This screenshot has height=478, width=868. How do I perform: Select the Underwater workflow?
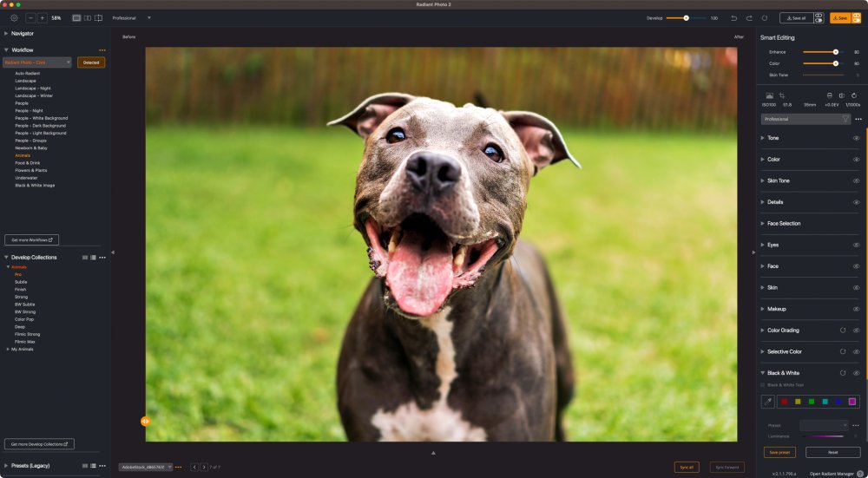pos(27,178)
